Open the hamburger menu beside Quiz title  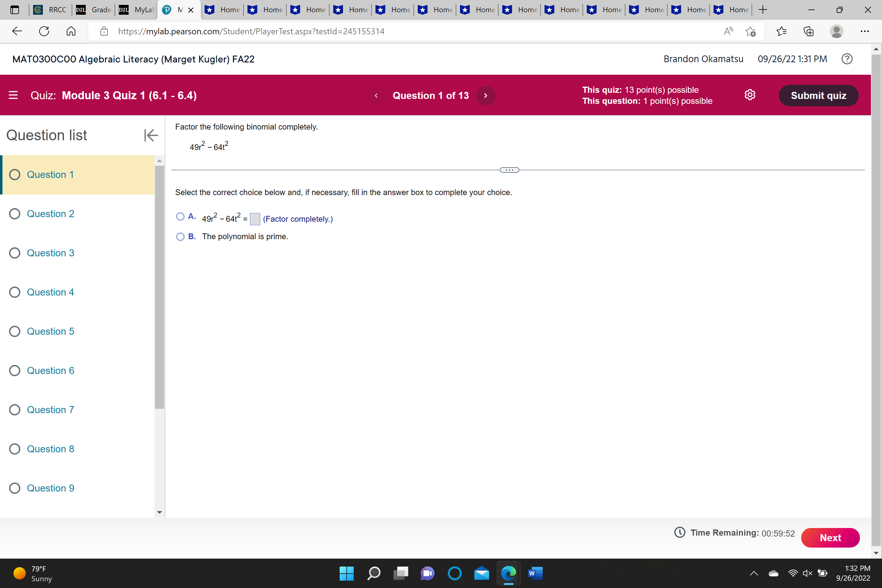[x=13, y=95]
